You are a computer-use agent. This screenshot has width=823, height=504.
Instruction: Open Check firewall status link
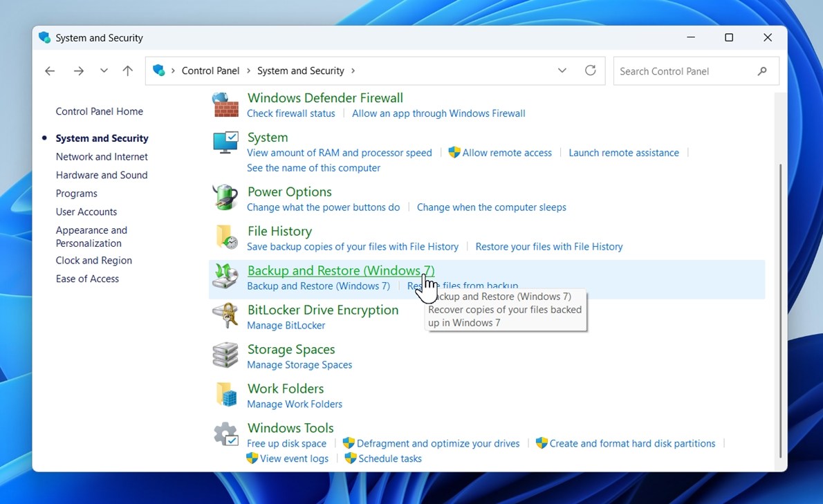pyautogui.click(x=291, y=113)
